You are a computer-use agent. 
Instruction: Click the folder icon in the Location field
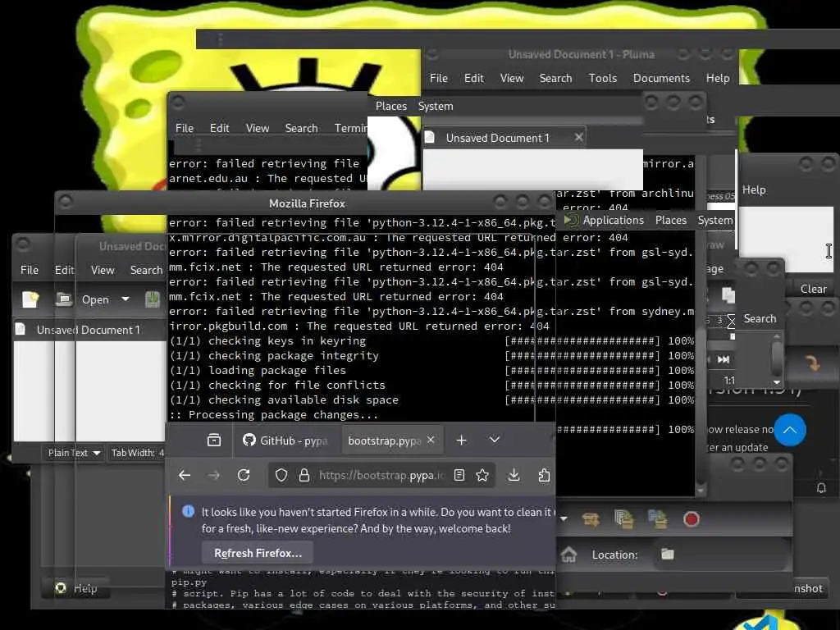coord(668,554)
